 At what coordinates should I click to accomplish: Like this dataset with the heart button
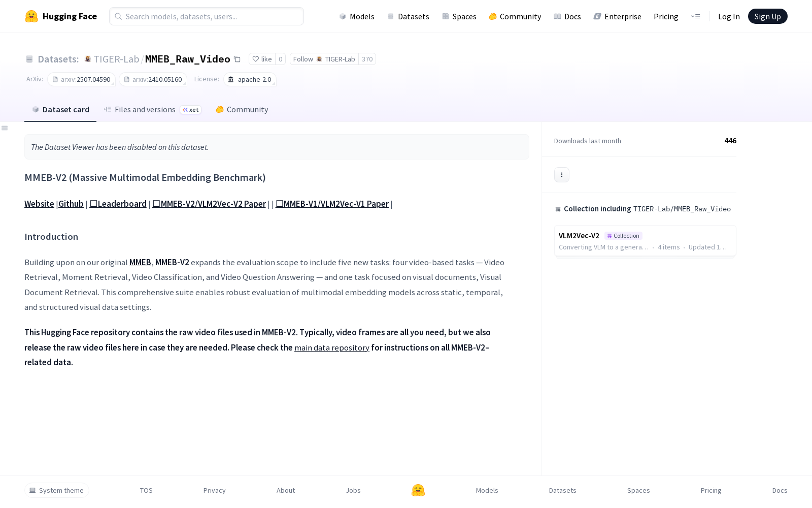(262, 59)
